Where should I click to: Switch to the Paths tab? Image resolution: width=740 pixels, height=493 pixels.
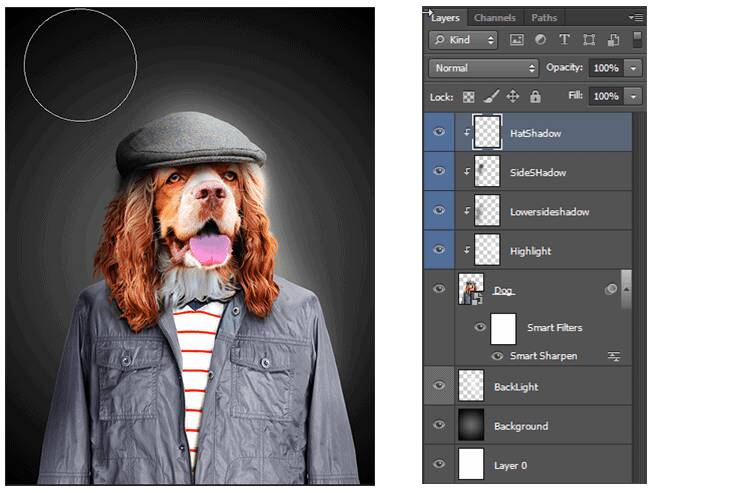coord(544,18)
